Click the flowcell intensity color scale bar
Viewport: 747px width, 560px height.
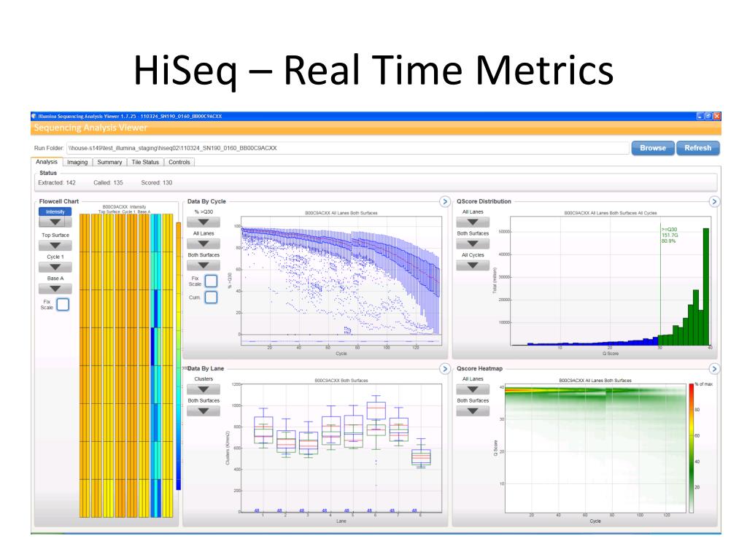(179, 356)
